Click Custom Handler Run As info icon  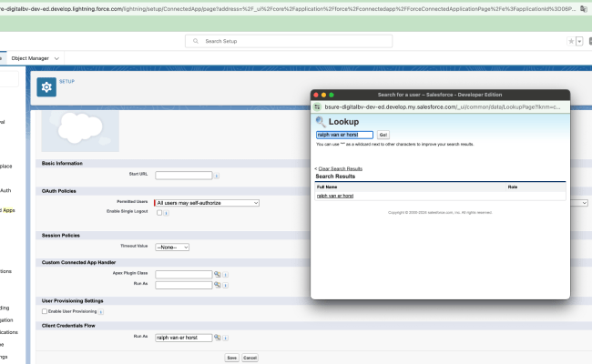click(x=225, y=285)
